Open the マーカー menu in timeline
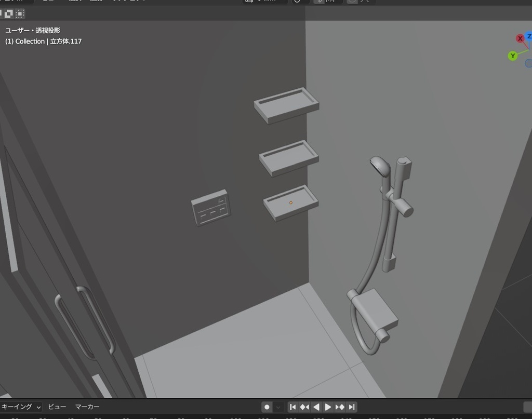The image size is (532, 419). coord(87,407)
